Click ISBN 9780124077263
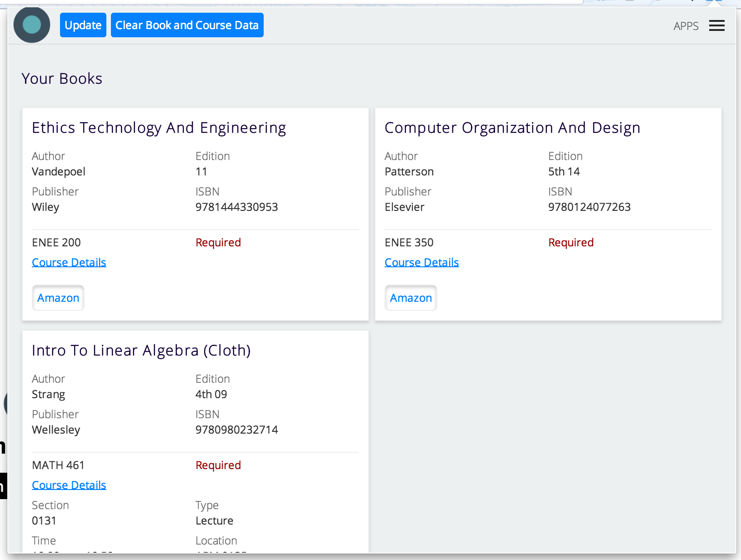The image size is (741, 560). tap(589, 207)
